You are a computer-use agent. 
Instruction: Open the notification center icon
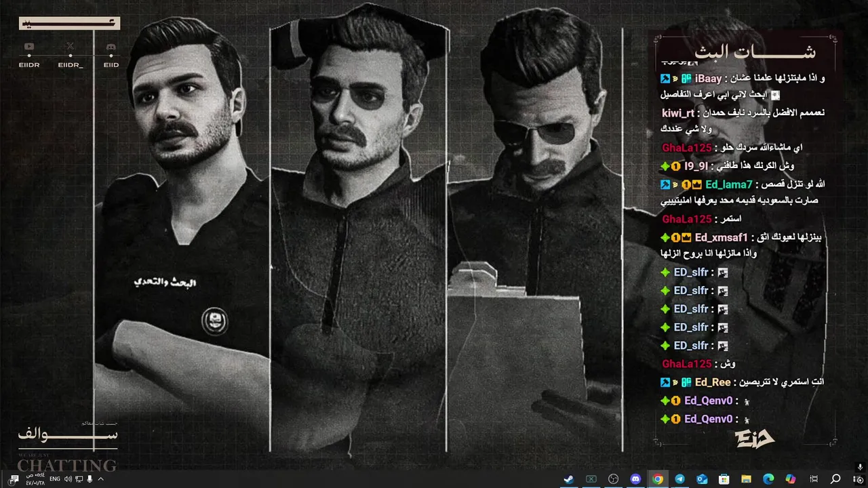[x=14, y=479]
